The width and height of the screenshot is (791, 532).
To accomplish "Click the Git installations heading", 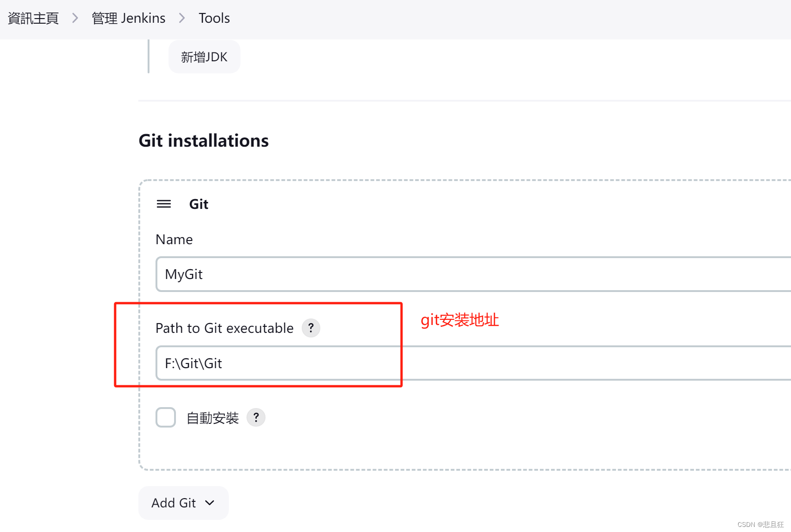I will [204, 141].
